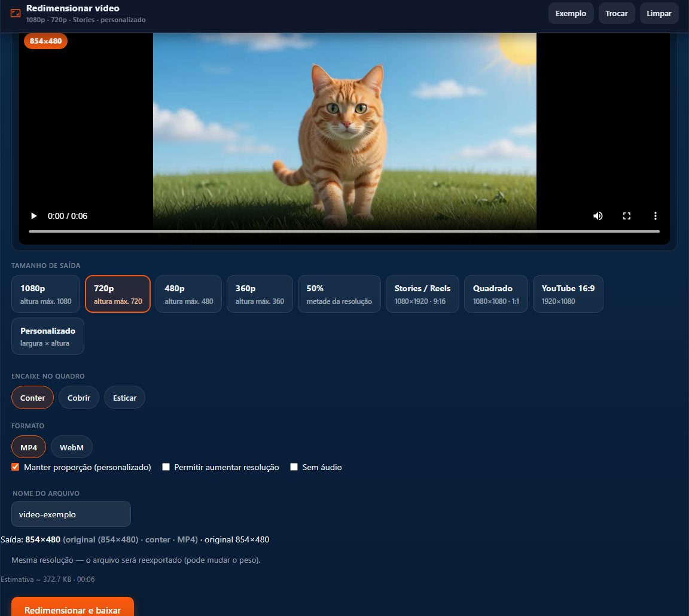This screenshot has height=616, width=689.
Task: Click the Trocar button
Action: click(617, 13)
